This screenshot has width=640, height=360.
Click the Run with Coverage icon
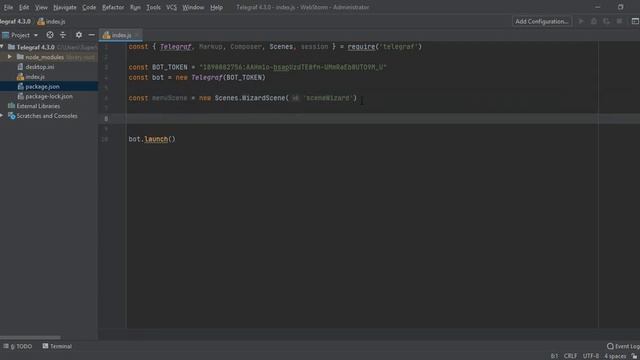tap(607, 21)
